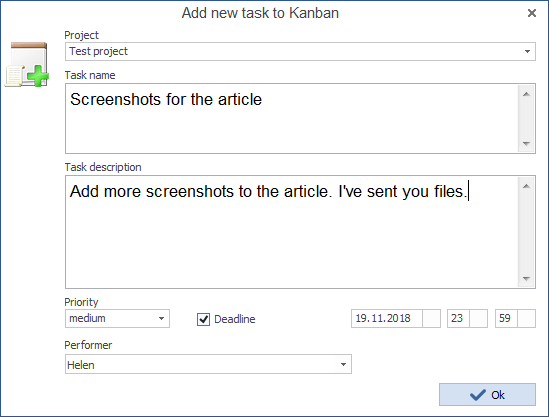Click the minutes spinner beside 59

pos(526,318)
